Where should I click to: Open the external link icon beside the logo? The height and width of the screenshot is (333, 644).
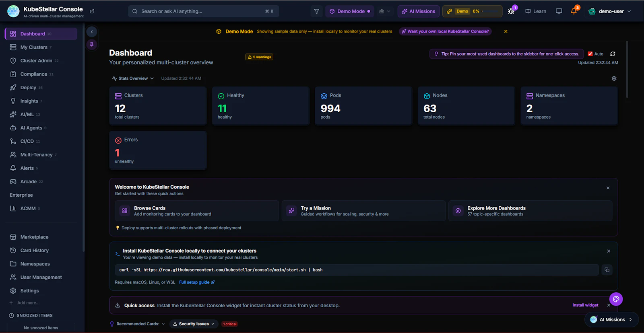(92, 11)
